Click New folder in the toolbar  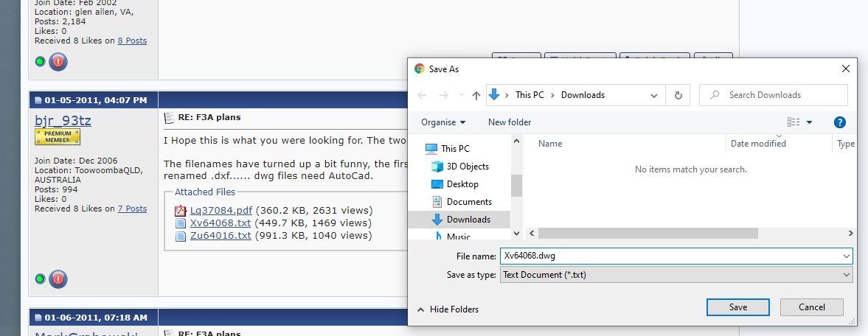click(510, 122)
